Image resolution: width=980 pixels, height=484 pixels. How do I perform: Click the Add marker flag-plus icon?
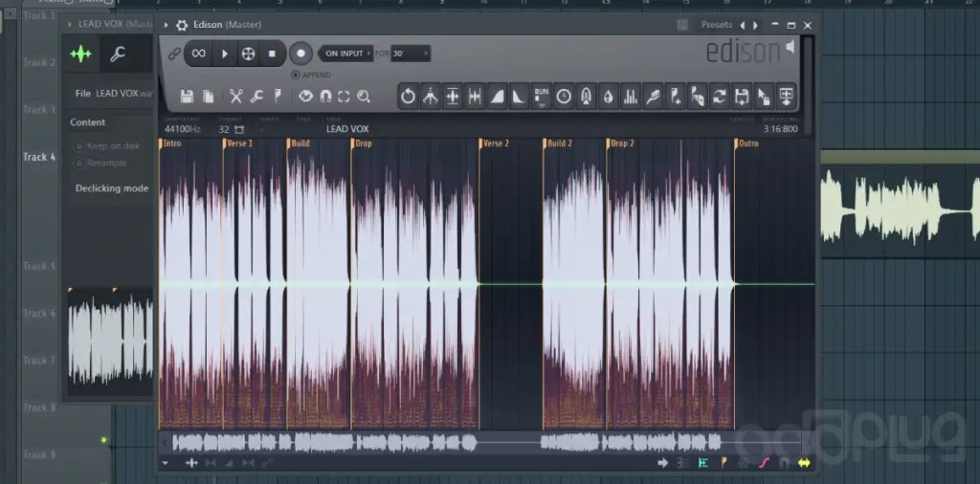click(675, 97)
